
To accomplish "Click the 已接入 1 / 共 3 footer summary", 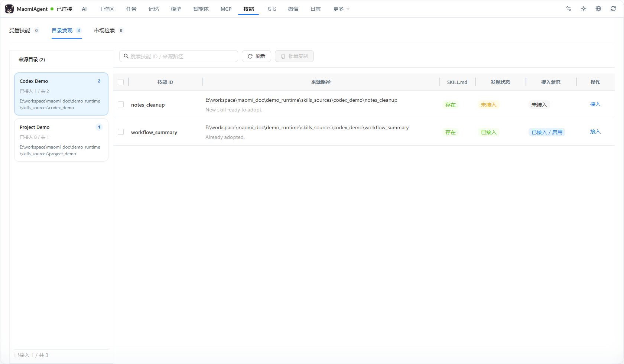I will coord(31,355).
